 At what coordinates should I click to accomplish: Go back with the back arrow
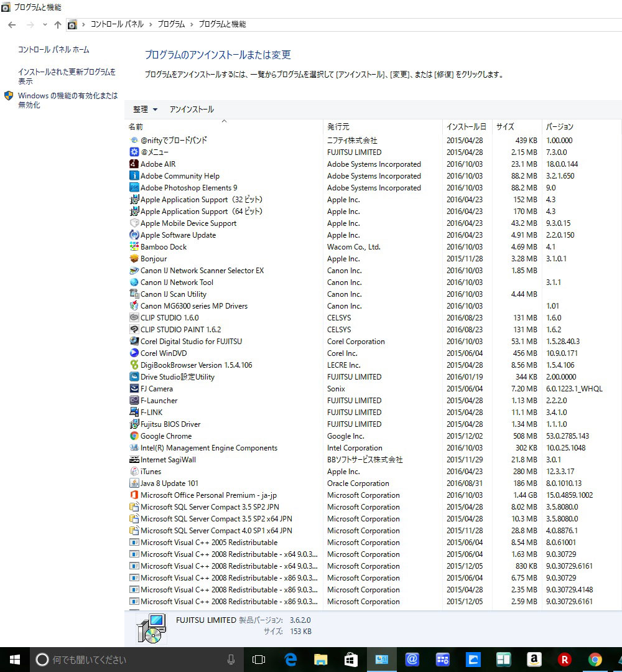[x=12, y=24]
